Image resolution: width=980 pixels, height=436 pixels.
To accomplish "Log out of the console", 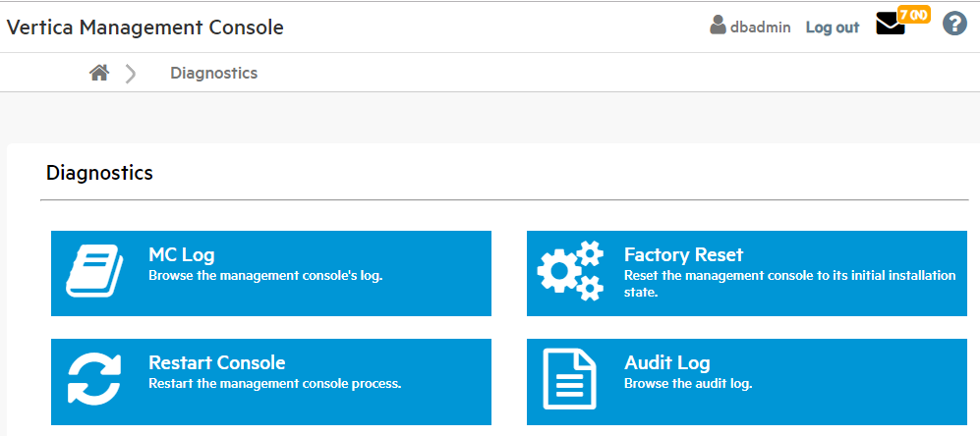I will (833, 27).
